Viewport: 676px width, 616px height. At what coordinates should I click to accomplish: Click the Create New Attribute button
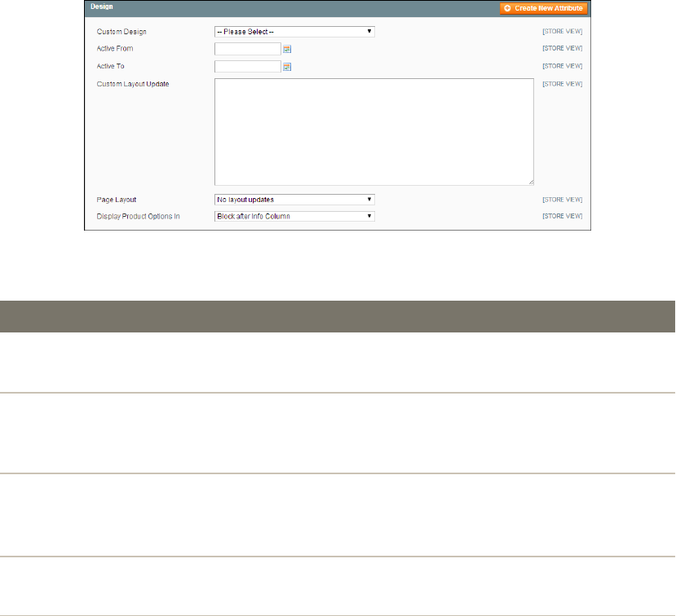(543, 8)
